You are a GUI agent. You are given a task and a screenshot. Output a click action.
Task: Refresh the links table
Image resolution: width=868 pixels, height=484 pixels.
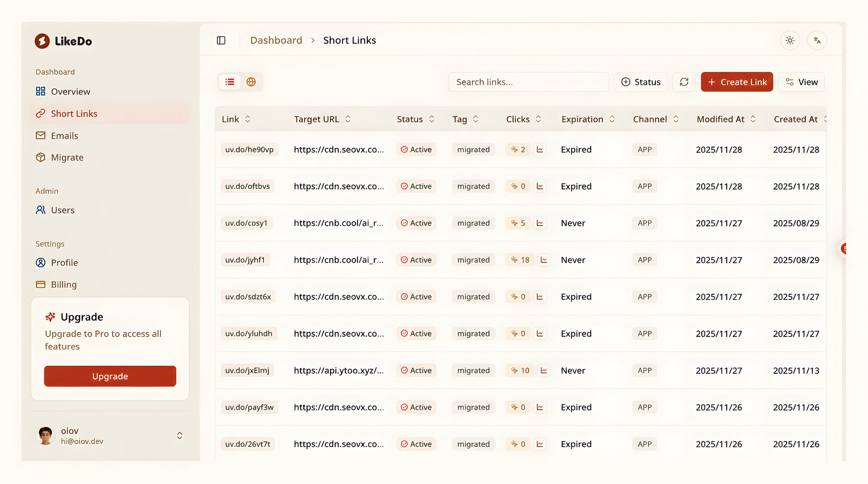pyautogui.click(x=684, y=82)
